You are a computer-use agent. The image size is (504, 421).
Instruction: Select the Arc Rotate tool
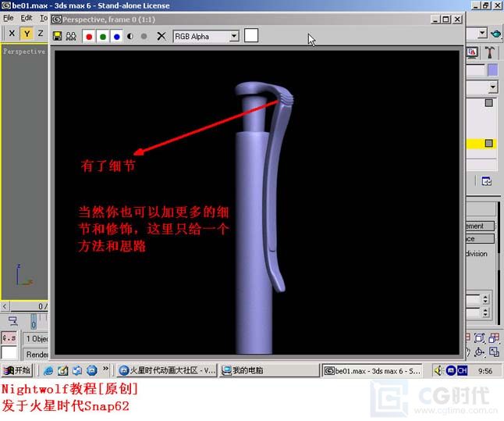[479, 351]
